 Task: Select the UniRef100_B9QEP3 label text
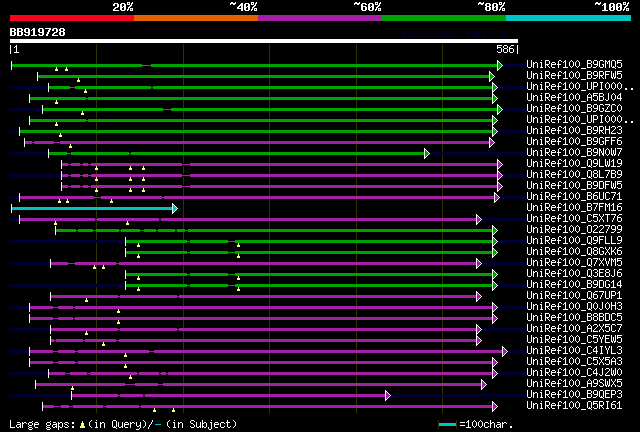574,395
